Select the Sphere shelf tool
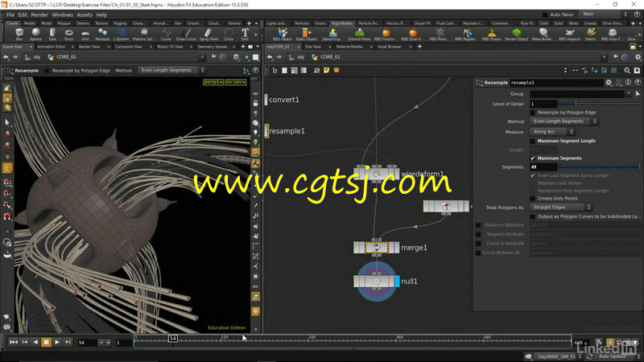This screenshot has height=362, width=644. 35,34
